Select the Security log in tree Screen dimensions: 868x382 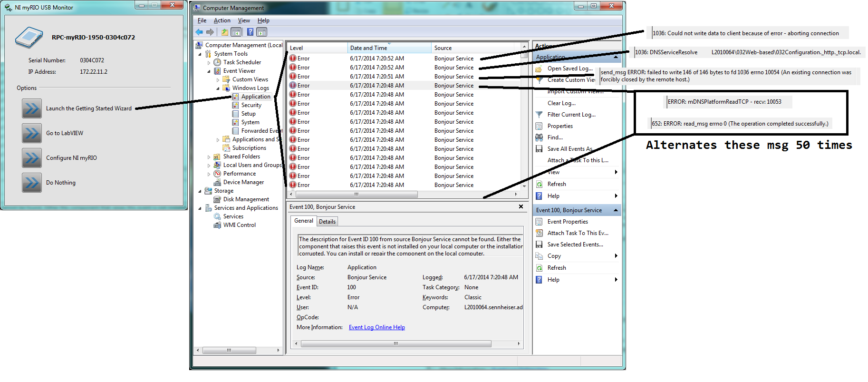tap(251, 105)
